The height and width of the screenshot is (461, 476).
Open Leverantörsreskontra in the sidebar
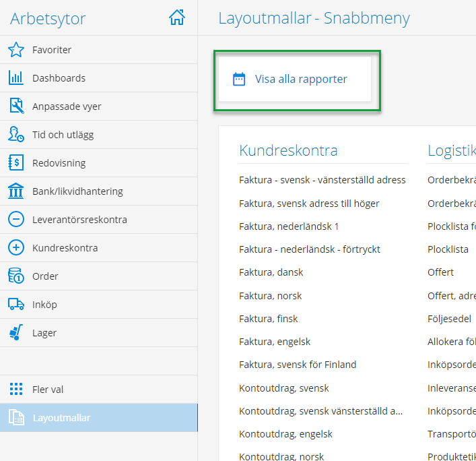[99, 220]
